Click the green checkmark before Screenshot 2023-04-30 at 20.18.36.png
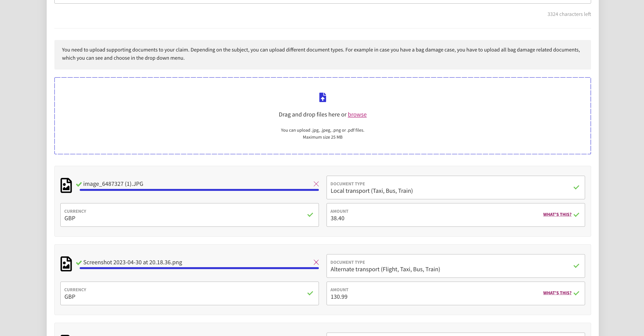This screenshot has width=644, height=336. pyautogui.click(x=79, y=263)
